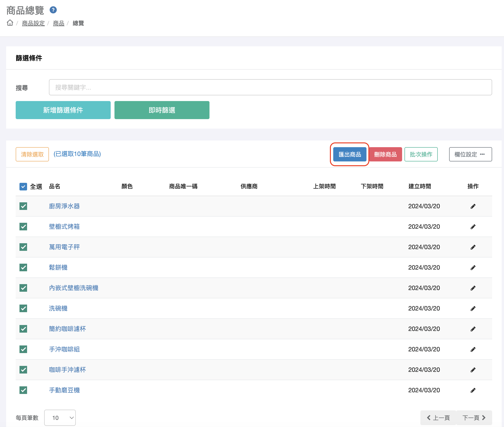Image resolution: width=504 pixels, height=427 pixels.
Task: Go to previous page with 上一頁
Action: tap(438, 418)
